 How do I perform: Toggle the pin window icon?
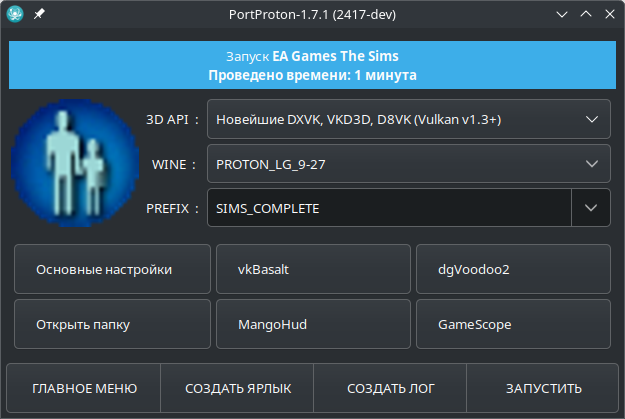click(x=39, y=14)
